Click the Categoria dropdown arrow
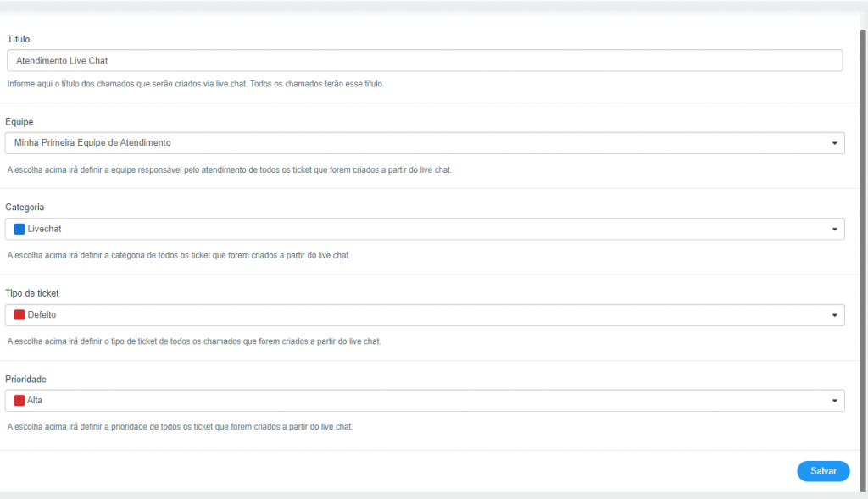 (x=835, y=229)
